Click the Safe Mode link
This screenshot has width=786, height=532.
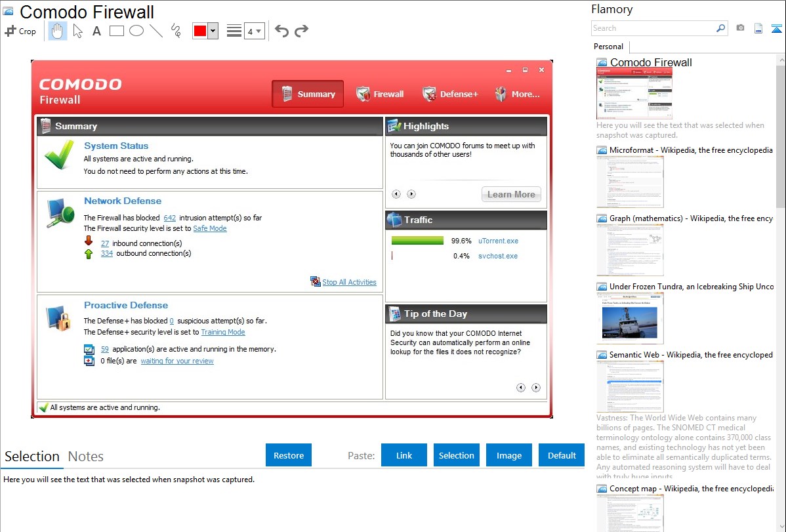pos(210,228)
